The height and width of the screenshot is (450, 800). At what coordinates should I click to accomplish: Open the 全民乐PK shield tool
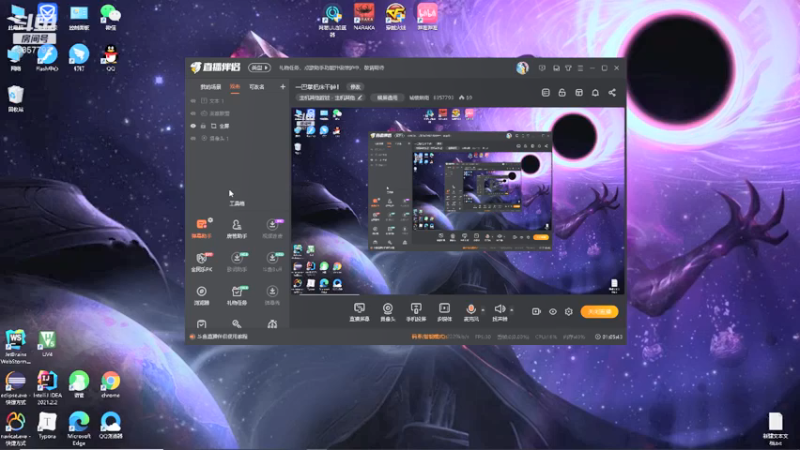tap(202, 261)
